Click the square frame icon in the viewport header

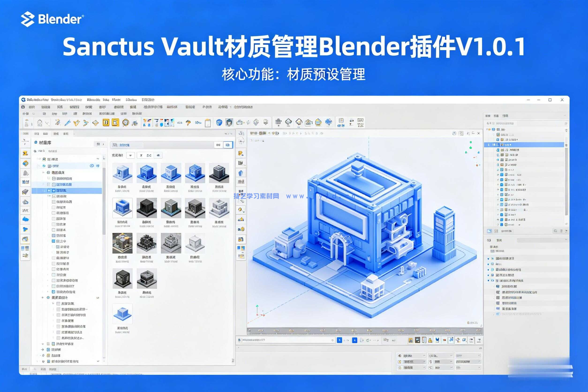coord(461,133)
